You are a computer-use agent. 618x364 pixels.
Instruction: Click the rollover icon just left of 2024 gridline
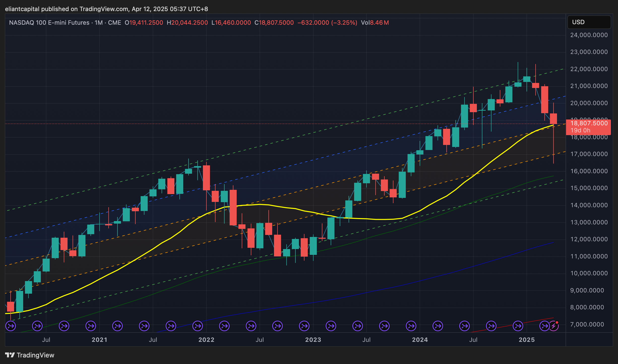[411, 326]
